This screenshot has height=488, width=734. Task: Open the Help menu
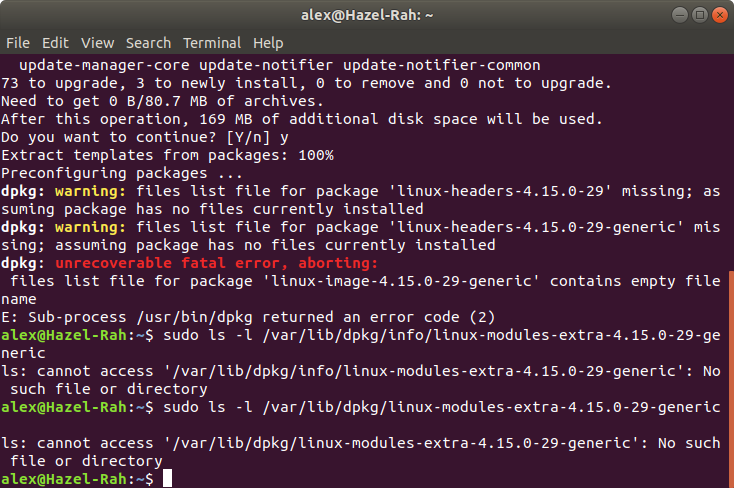268,43
